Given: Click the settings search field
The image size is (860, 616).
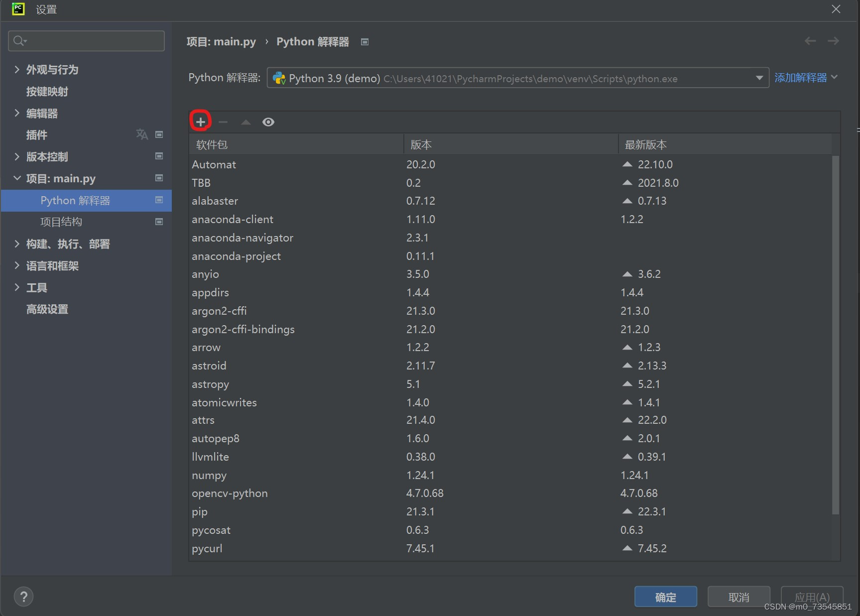Looking at the screenshot, I should point(86,41).
